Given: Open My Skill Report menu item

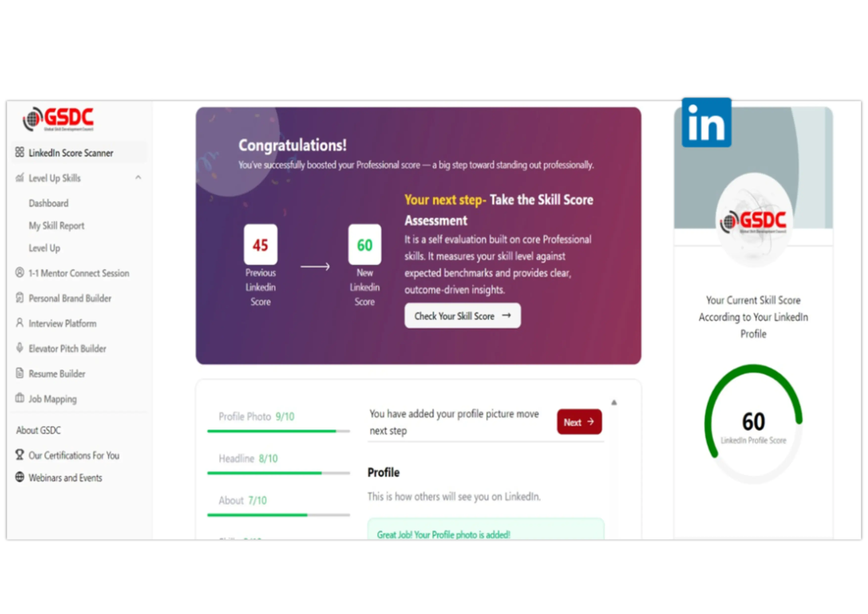Looking at the screenshot, I should click(57, 226).
